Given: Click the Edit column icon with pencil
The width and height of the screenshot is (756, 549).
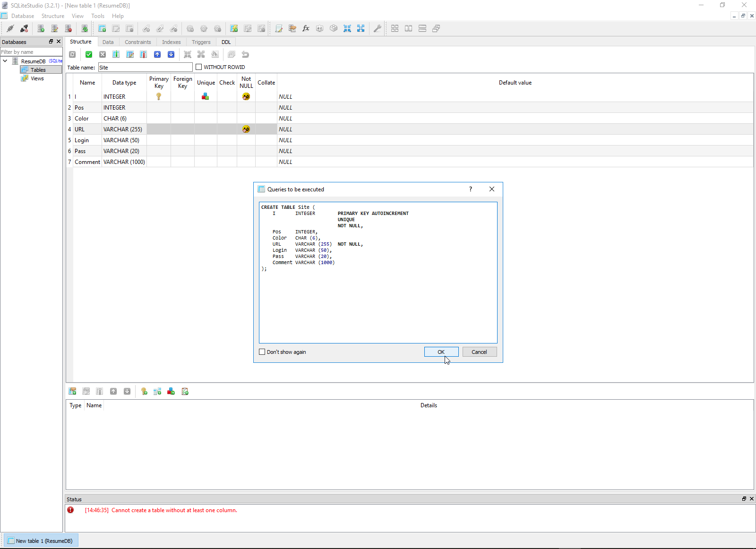Looking at the screenshot, I should pyautogui.click(x=130, y=54).
